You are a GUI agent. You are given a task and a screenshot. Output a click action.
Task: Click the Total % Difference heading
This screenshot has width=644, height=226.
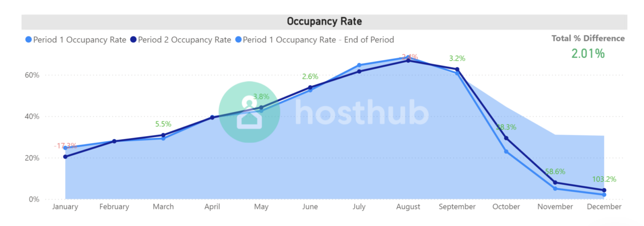click(x=588, y=38)
